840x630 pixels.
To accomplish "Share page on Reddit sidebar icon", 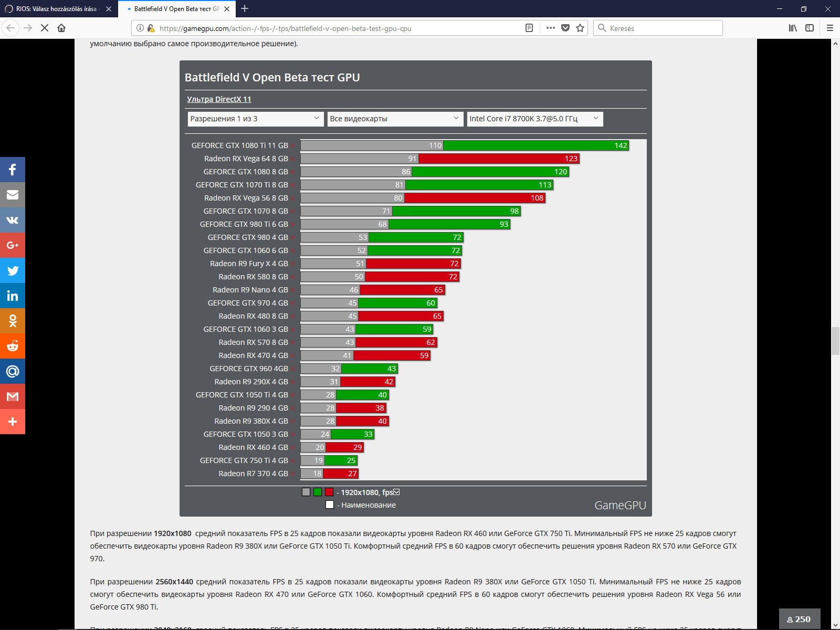I will [x=13, y=346].
